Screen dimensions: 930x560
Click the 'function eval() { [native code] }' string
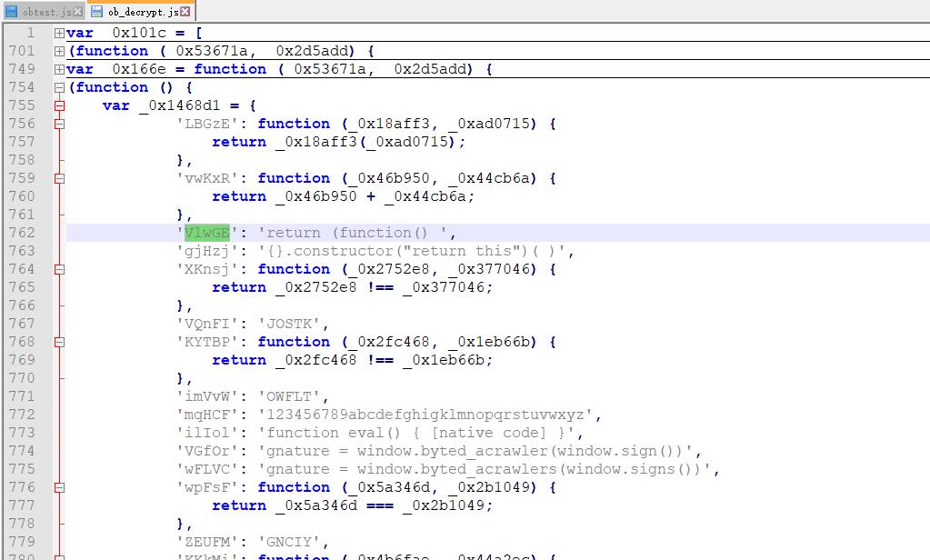[x=416, y=433]
